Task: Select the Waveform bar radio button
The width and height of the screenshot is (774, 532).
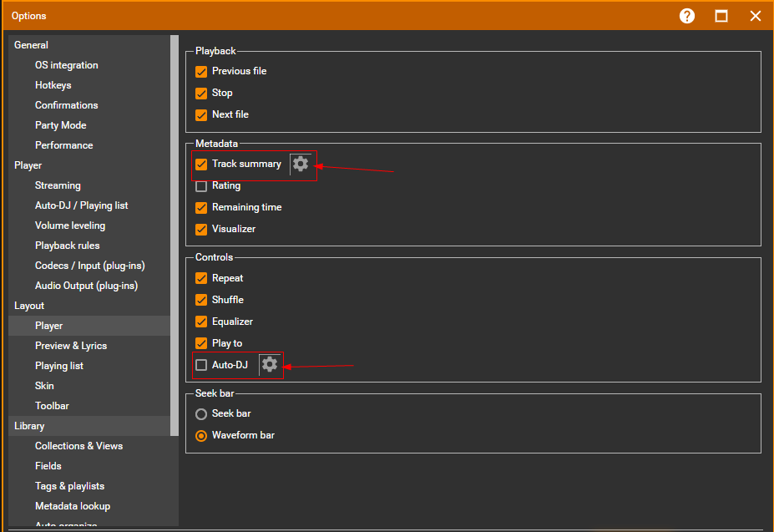Action: click(x=201, y=436)
